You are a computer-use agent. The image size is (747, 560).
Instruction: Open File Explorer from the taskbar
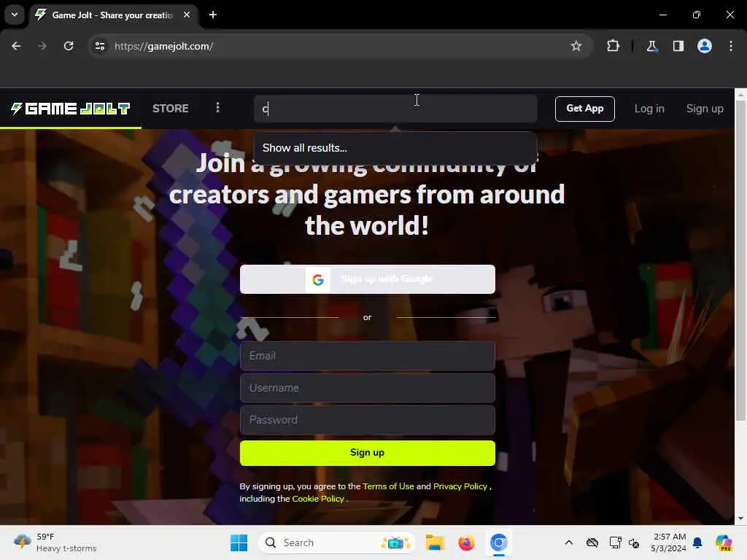435,542
